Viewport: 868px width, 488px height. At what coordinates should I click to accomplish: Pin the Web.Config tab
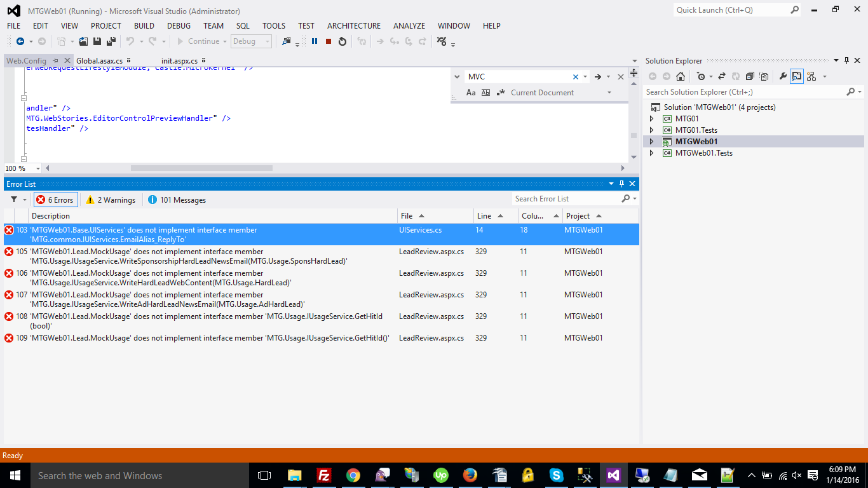[56, 61]
